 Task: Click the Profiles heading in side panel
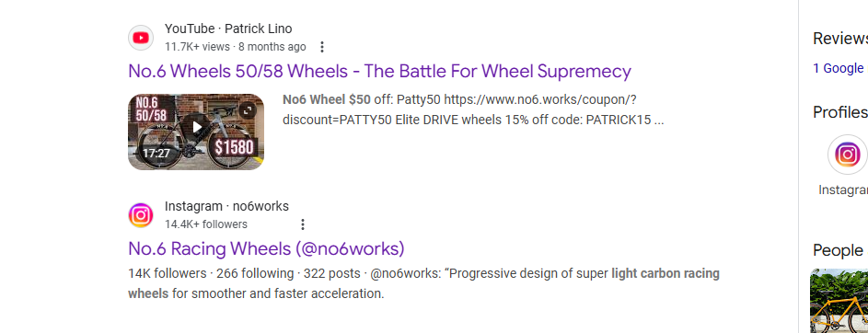tap(840, 112)
